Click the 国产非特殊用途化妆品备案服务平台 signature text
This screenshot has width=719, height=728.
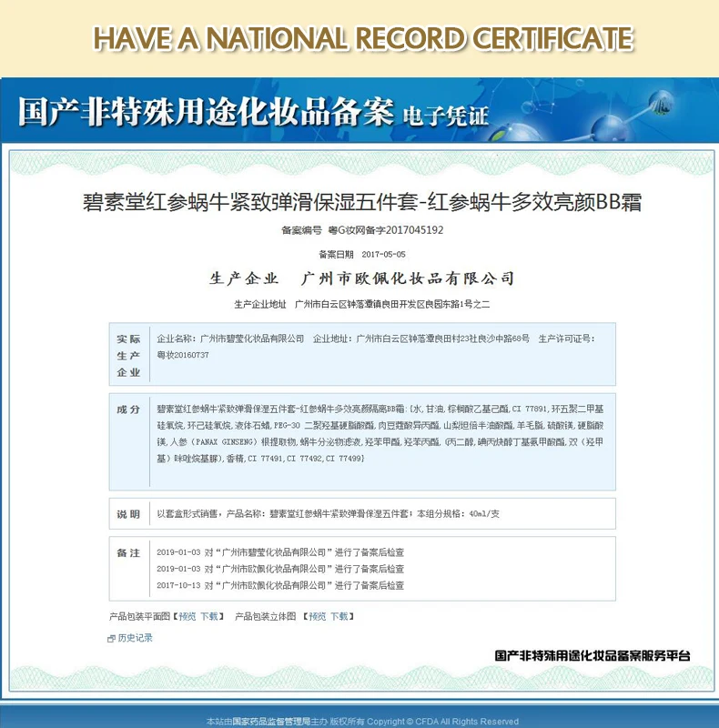[592, 655]
